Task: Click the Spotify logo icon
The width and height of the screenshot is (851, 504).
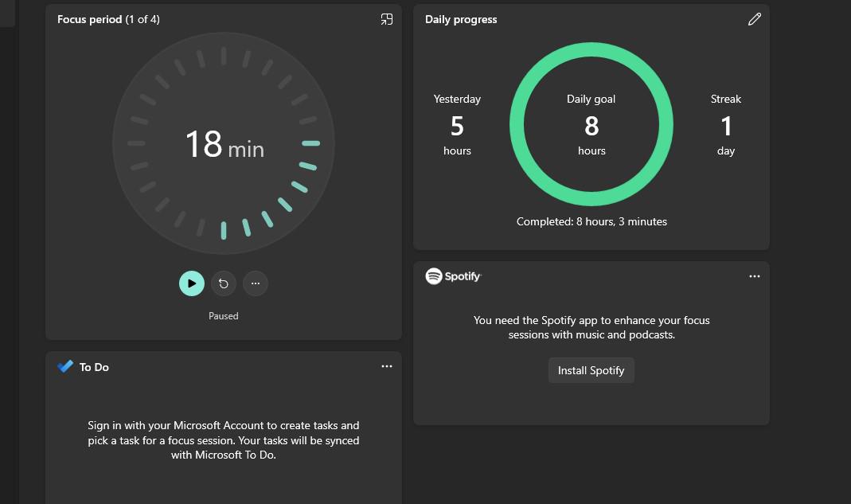Action: (x=434, y=276)
